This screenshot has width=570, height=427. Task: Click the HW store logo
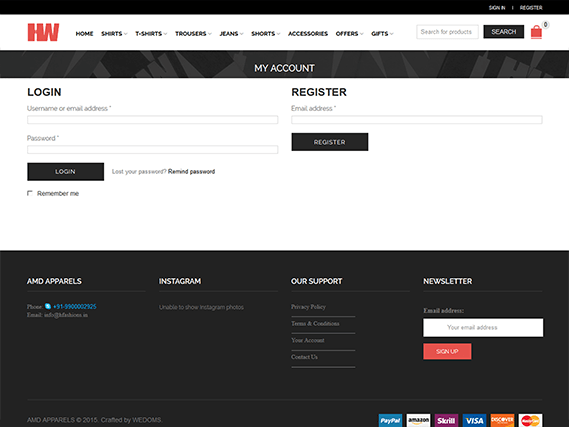click(x=43, y=32)
